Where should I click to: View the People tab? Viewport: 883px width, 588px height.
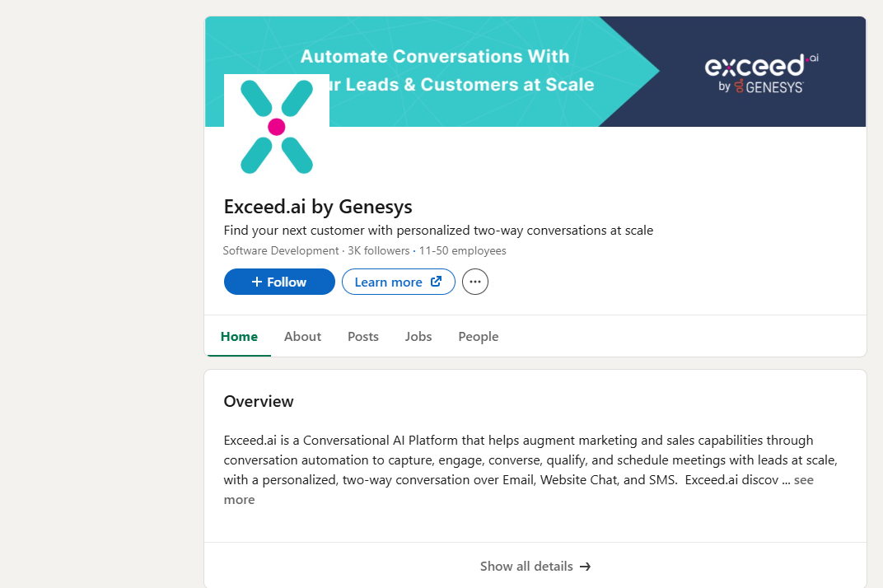pos(479,337)
